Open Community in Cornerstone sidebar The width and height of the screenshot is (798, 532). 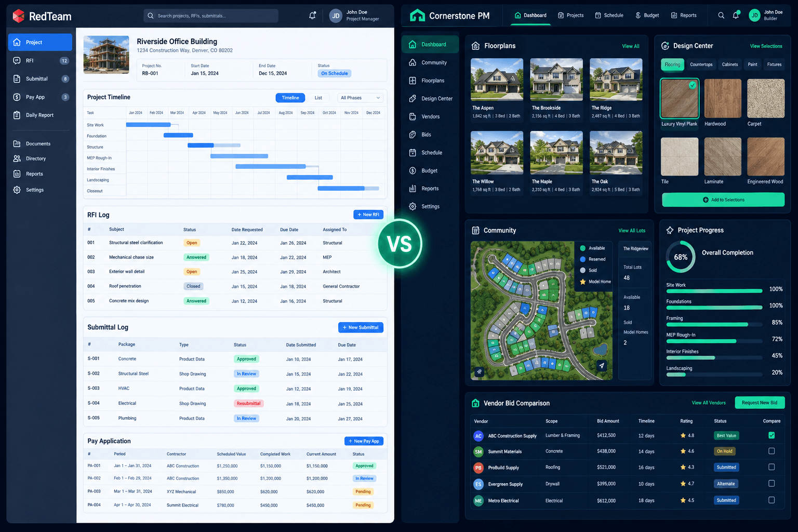click(430, 62)
